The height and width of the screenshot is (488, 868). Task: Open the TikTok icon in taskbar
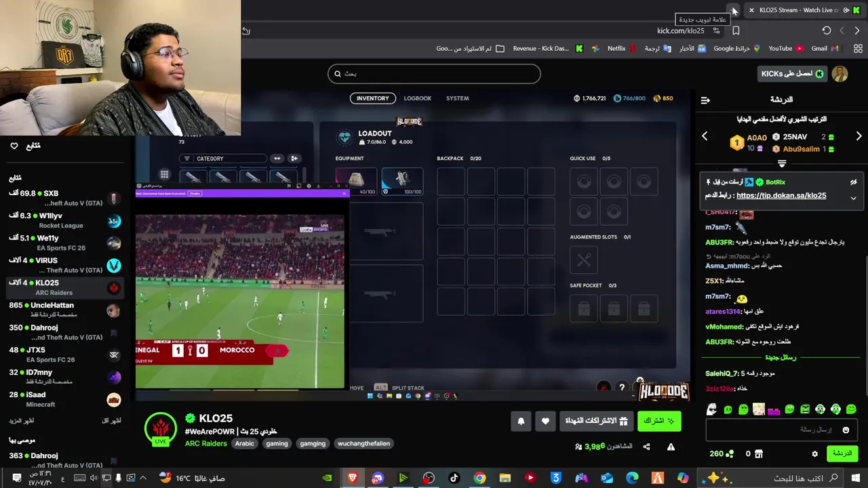click(454, 478)
